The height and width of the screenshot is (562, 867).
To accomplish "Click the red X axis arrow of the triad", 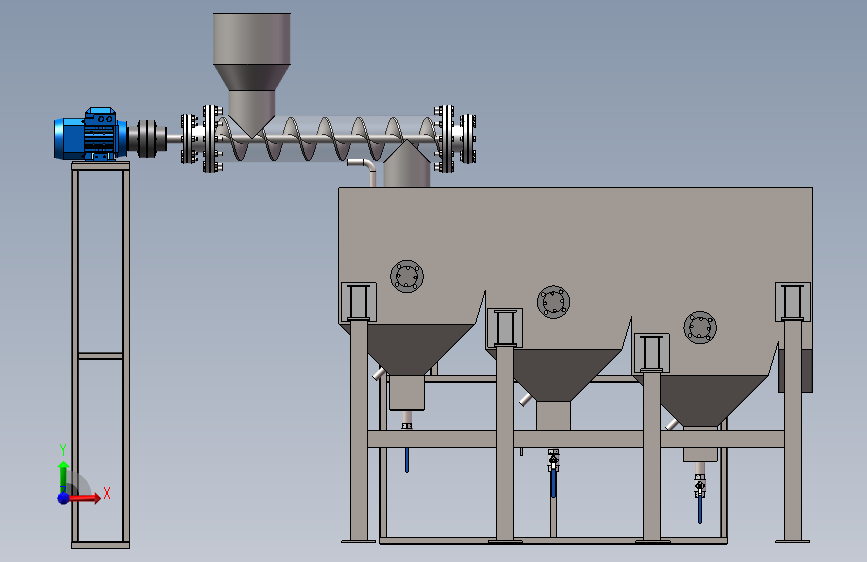I will (86, 498).
